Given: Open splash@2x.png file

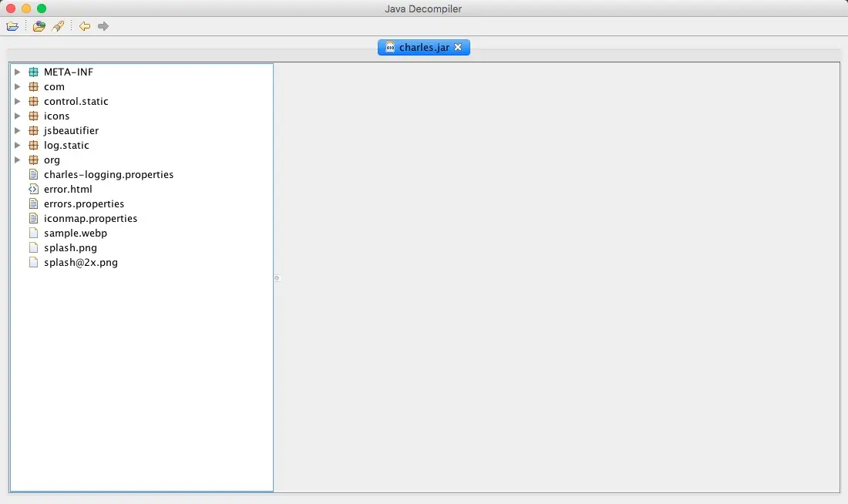Looking at the screenshot, I should click(81, 262).
